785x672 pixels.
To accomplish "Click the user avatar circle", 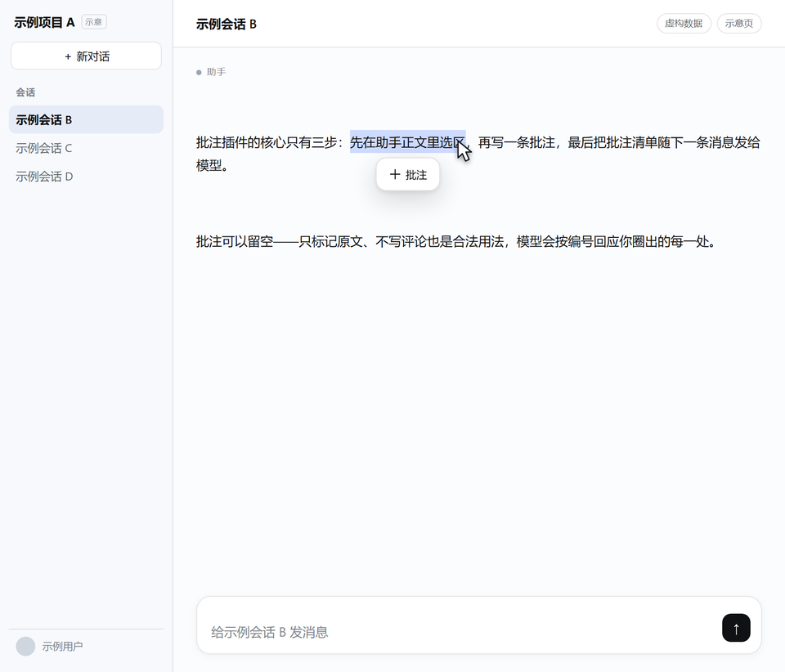I will (x=25, y=646).
